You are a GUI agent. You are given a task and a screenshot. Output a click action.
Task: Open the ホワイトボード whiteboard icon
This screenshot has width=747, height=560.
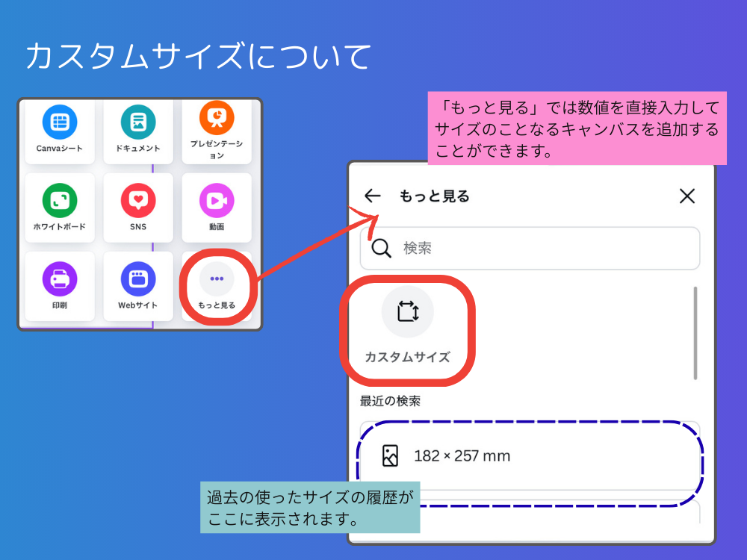(60, 201)
